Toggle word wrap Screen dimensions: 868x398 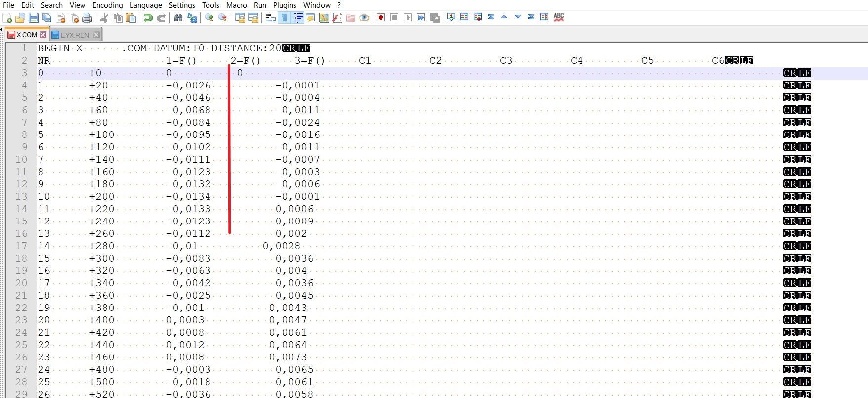coord(271,18)
